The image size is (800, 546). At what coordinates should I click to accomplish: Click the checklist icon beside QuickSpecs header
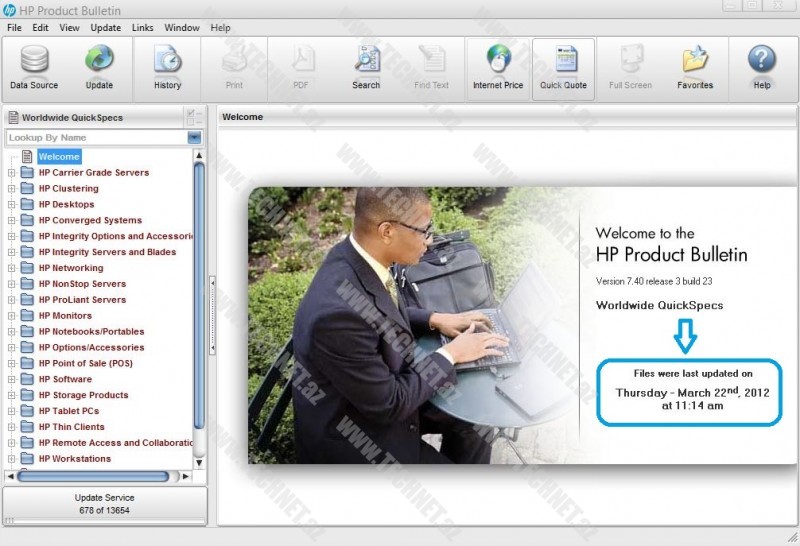click(x=194, y=117)
